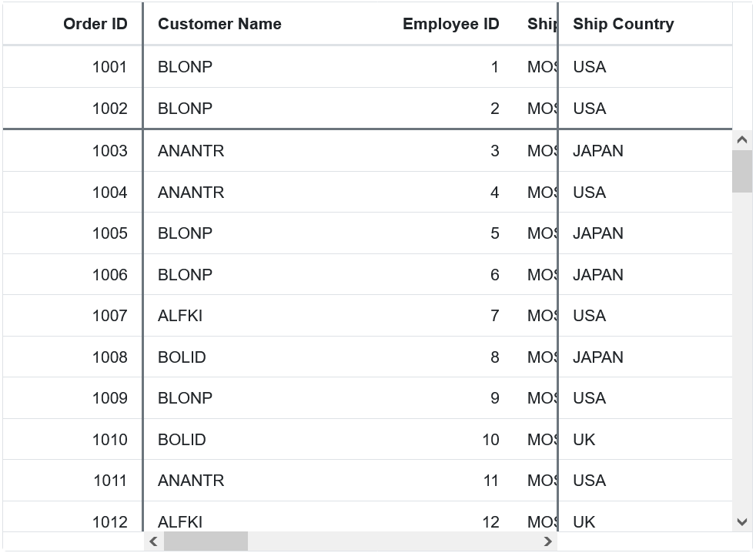756x553 pixels.
Task: Click the horizontal scrollbar thumb
Action: (x=206, y=541)
